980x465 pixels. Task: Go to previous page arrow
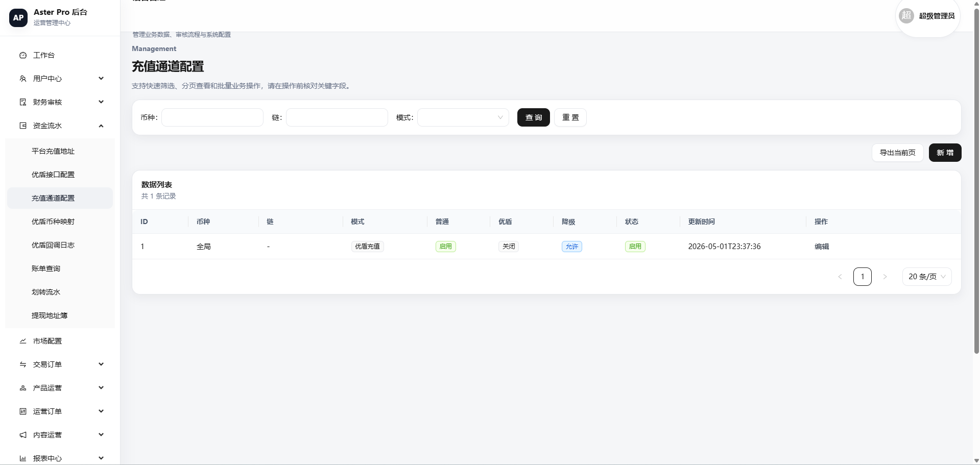(x=840, y=277)
